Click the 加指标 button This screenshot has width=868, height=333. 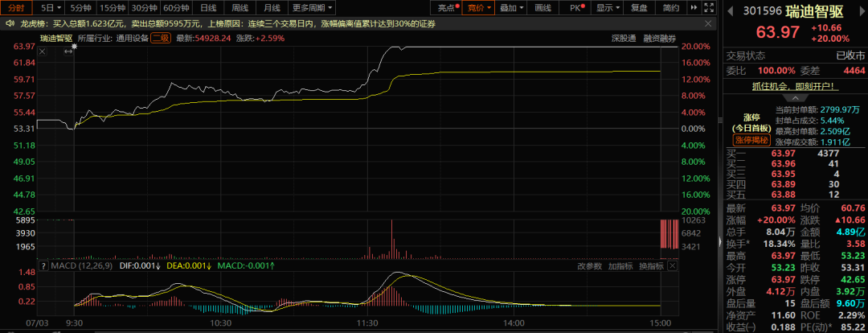click(620, 266)
